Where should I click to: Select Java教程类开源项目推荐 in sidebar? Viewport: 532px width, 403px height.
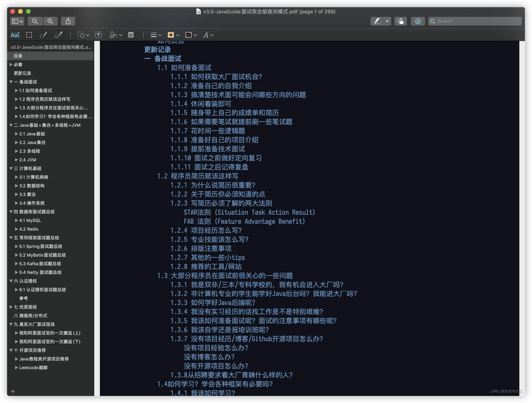tap(44, 359)
